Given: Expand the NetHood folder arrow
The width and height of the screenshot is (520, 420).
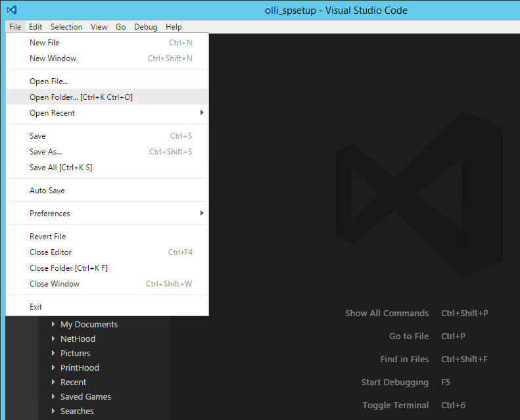Looking at the screenshot, I should click(x=53, y=338).
